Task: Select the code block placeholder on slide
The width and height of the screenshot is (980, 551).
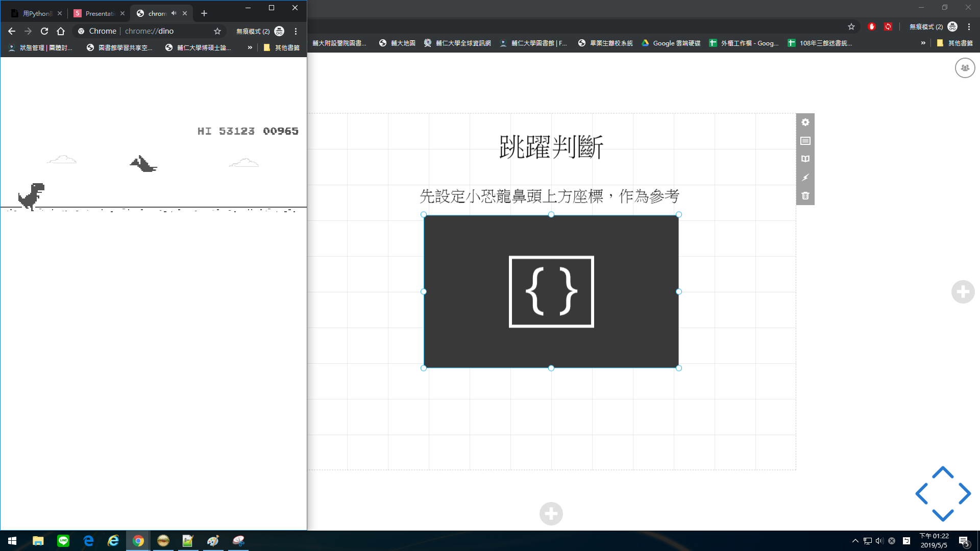Action: (x=551, y=291)
